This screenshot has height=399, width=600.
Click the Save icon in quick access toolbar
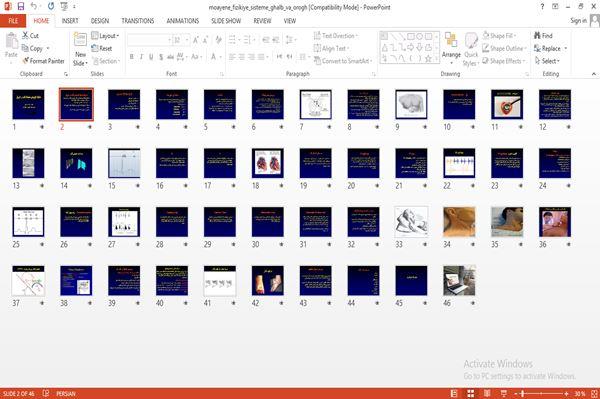coord(21,6)
